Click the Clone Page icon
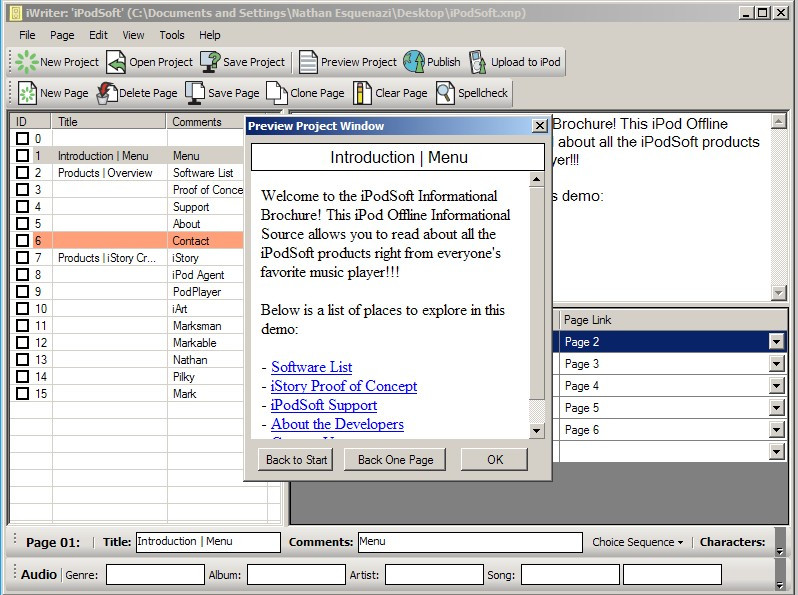798x595 pixels. [x=276, y=93]
